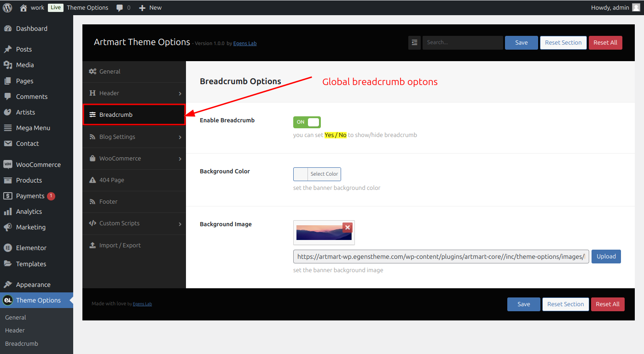Open Theme Options in admin bar
This screenshot has height=354, width=644.
point(87,8)
